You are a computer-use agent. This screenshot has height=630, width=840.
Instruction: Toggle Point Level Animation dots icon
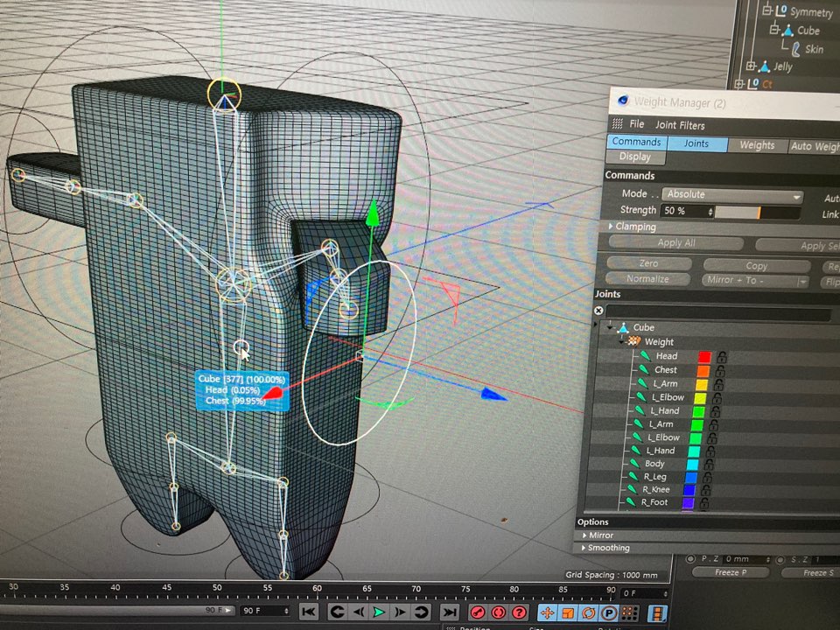click(629, 612)
